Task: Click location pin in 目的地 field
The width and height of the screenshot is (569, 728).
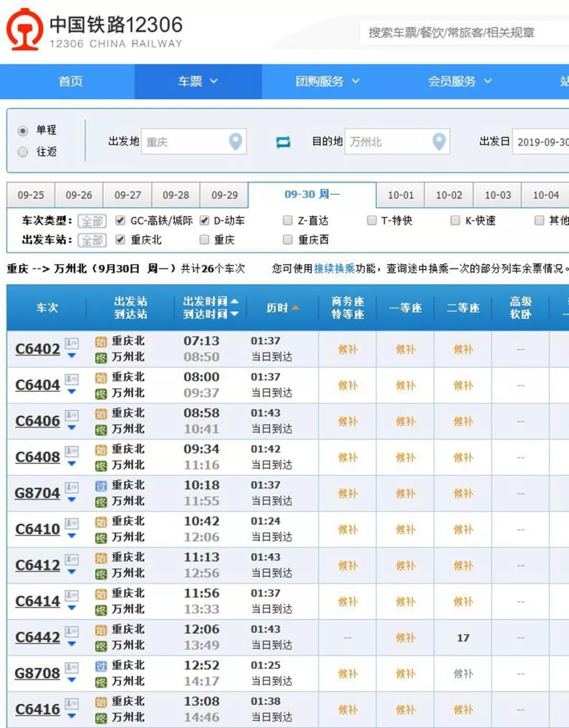Action: (439, 141)
